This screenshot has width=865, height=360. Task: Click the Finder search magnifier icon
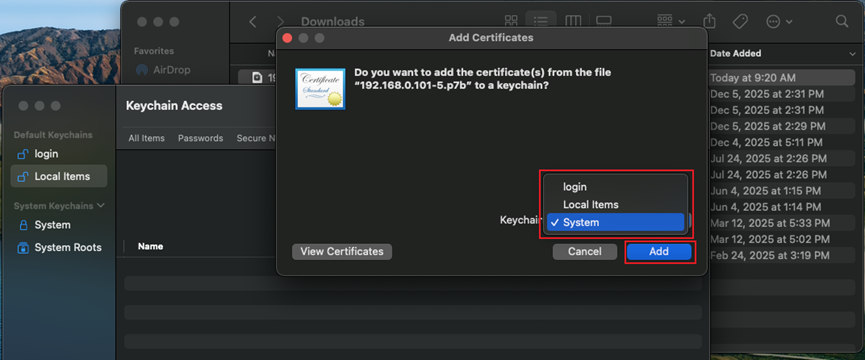[x=842, y=22]
